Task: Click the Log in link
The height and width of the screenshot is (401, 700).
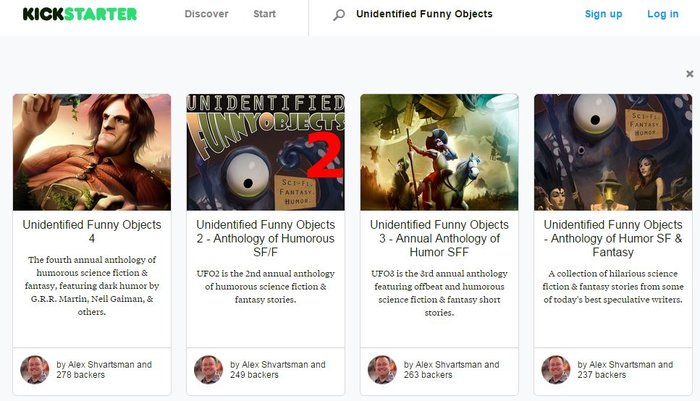Action: click(x=662, y=14)
